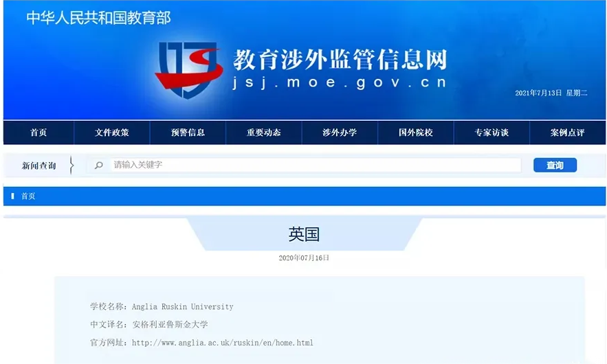607x364 pixels.
Task: Open the anglia.ac.uk official website URL
Action: coord(222,343)
